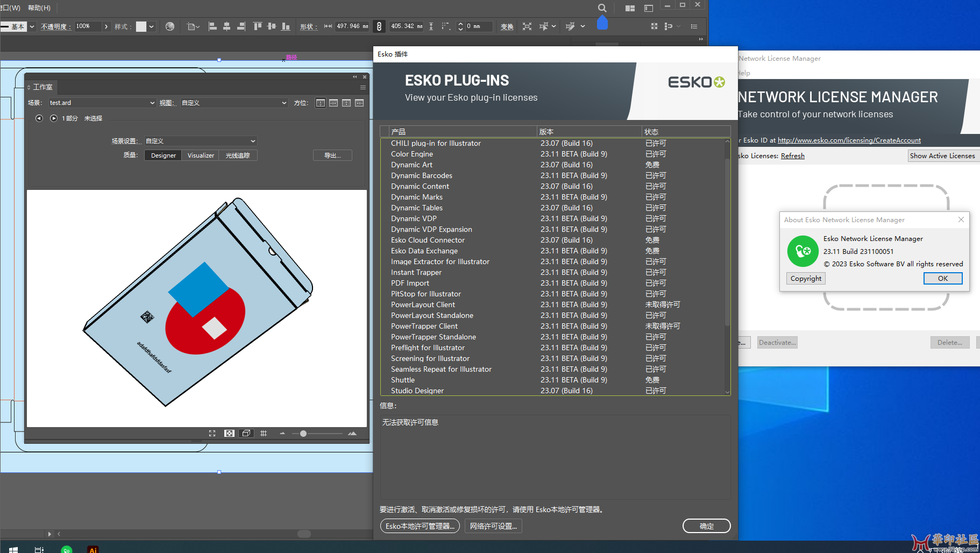Click the recolor artwork wheel icon
This screenshot has width=980, height=553.
pos(170,26)
